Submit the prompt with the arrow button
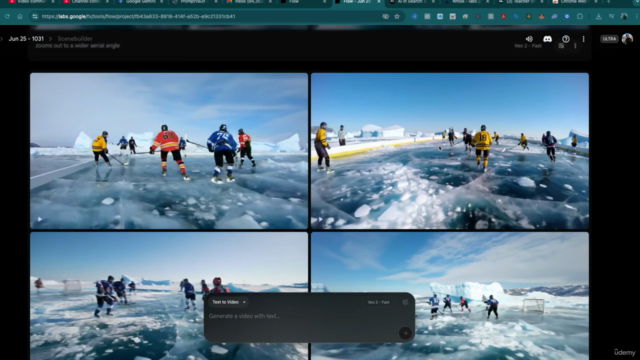This screenshot has width=640, height=360. point(405,333)
